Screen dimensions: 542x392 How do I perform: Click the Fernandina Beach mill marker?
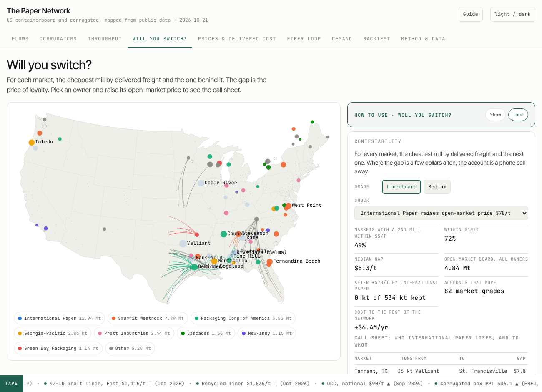tap(270, 262)
